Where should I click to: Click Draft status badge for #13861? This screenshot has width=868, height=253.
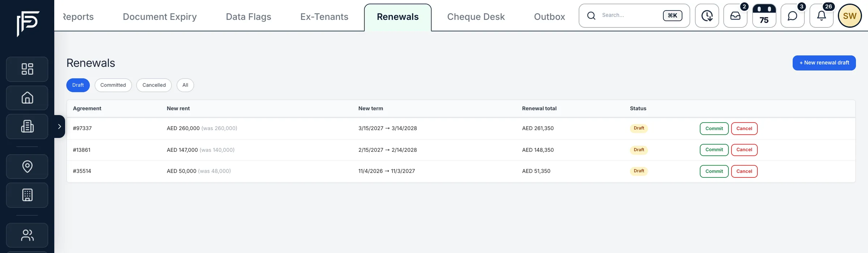[639, 150]
